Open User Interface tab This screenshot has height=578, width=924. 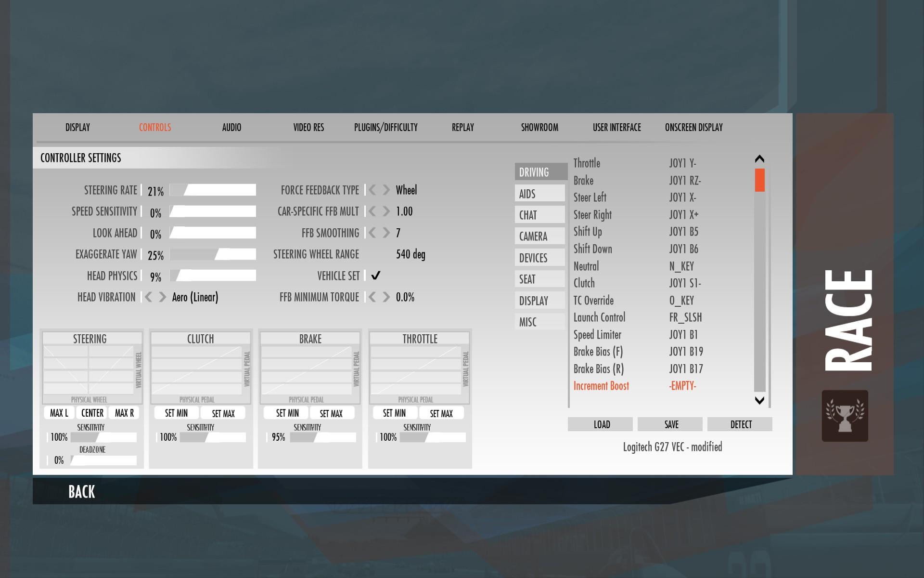(617, 128)
